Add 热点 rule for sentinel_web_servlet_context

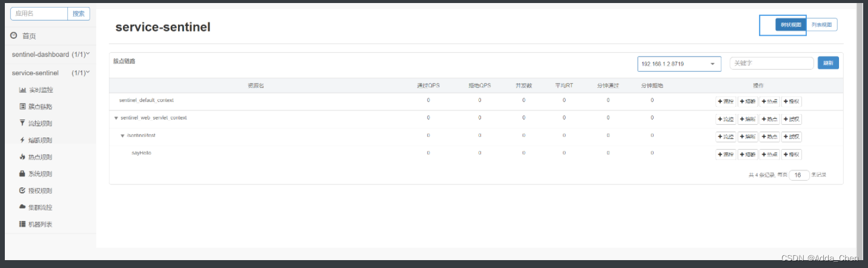(x=769, y=119)
